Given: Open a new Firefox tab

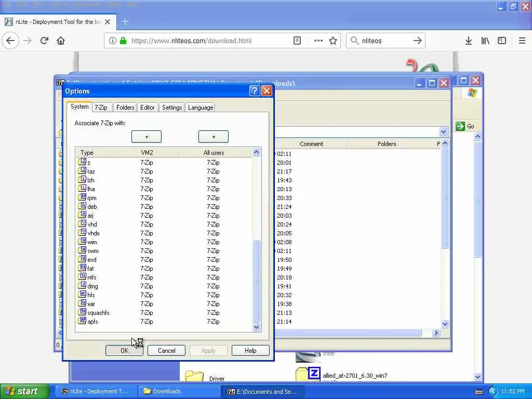Looking at the screenshot, I should point(125,22).
